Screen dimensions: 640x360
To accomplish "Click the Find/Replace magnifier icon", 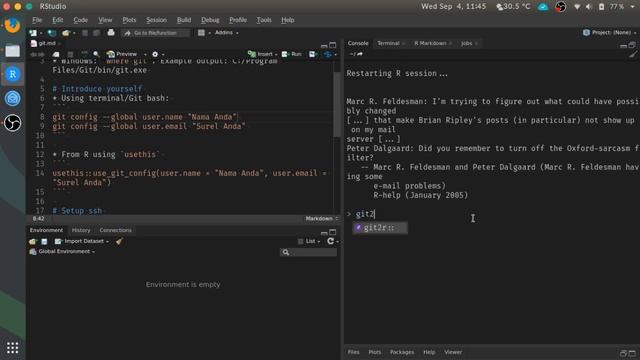I will pos(96,54).
